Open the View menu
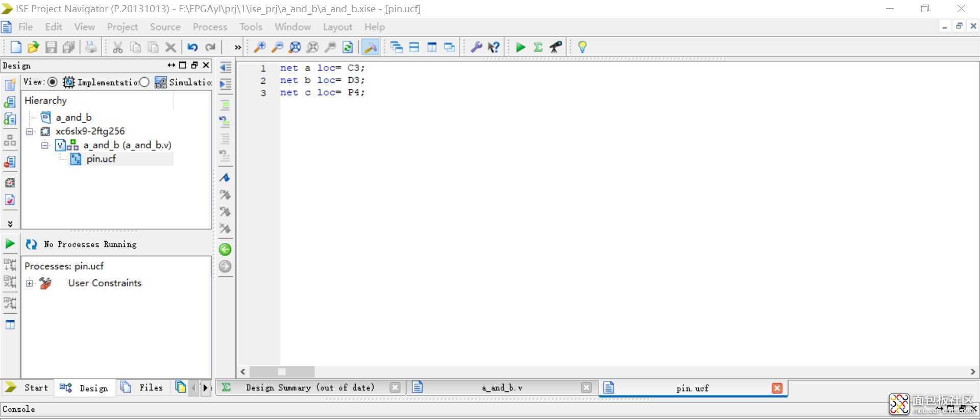Image resolution: width=980 pixels, height=420 pixels. pos(84,27)
